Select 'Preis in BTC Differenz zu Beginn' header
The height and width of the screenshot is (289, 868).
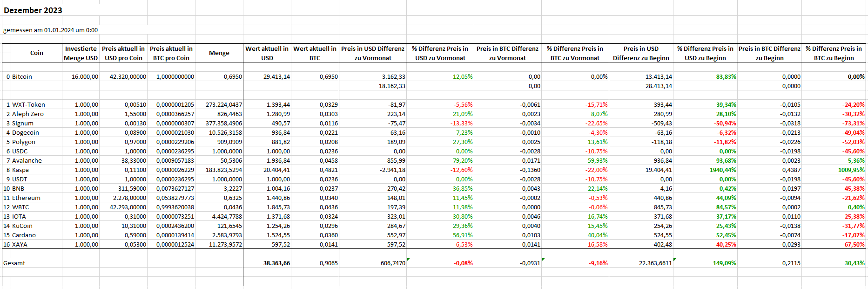pyautogui.click(x=769, y=53)
